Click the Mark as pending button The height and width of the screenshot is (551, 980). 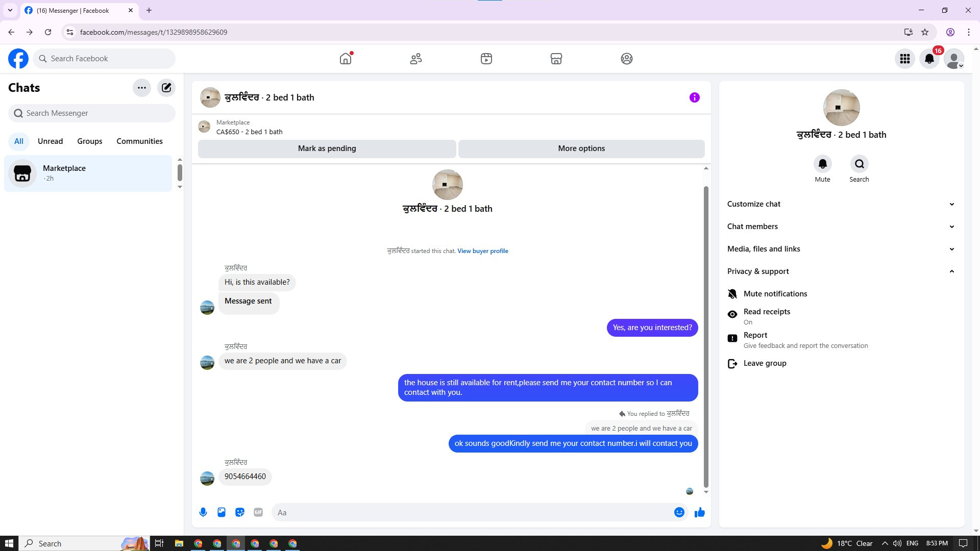pyautogui.click(x=327, y=148)
